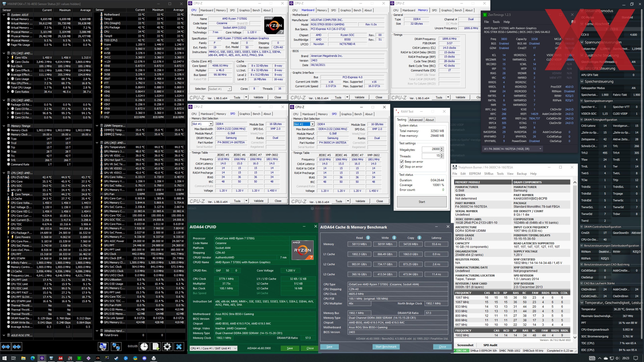Open the Tools dropdown arrow in CPU-Z CPU window
This screenshot has width=644, height=362.
(x=246, y=97)
